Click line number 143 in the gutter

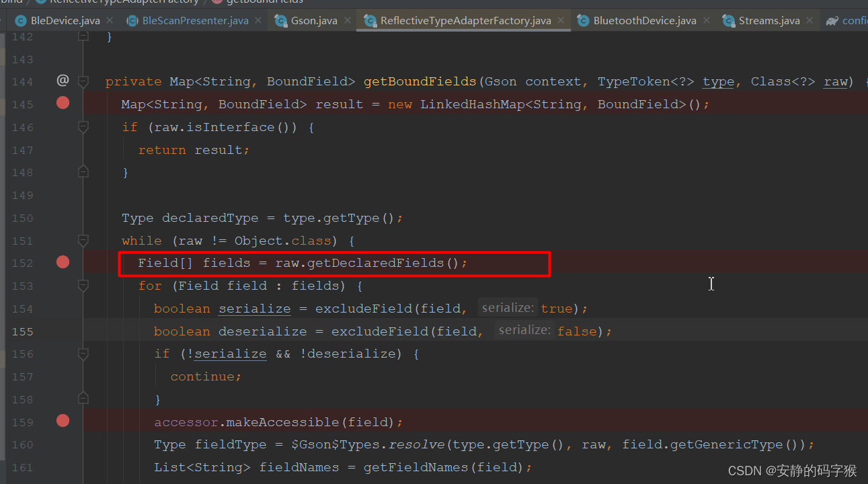coord(22,59)
